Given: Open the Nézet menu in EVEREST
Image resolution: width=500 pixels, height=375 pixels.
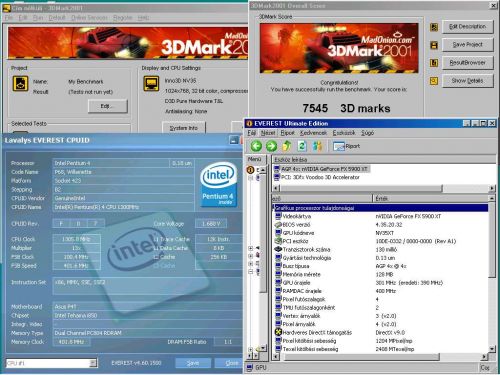Looking at the screenshot, I should (268, 133).
